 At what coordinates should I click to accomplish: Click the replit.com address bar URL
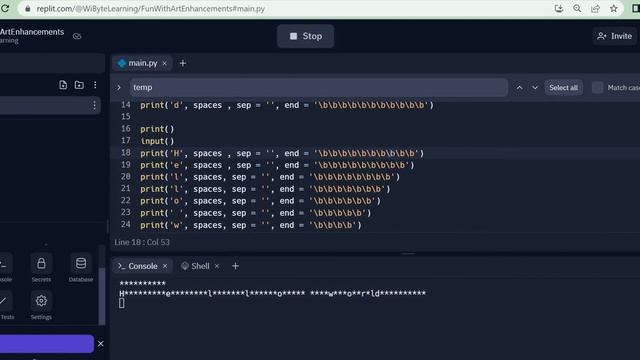tap(151, 9)
